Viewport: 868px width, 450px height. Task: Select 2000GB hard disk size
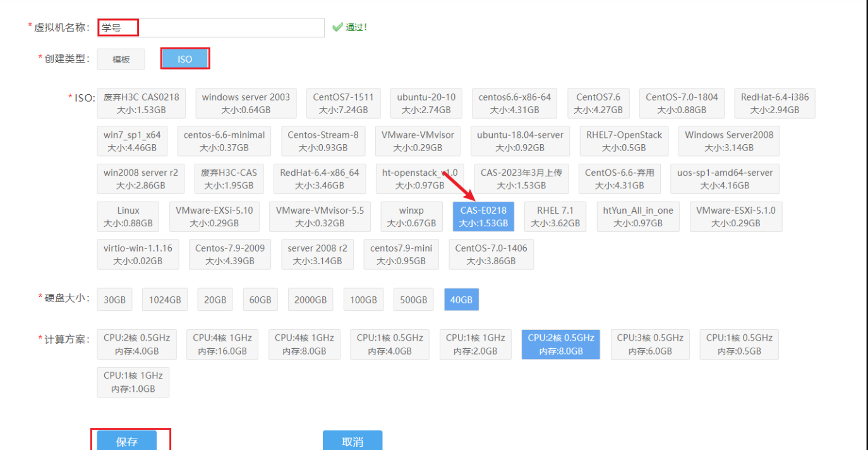point(310,299)
